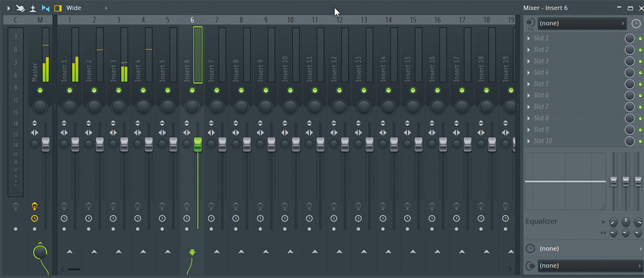Route to Insert 9 with send arrow
The width and height of the screenshot is (644, 278).
click(266, 252)
